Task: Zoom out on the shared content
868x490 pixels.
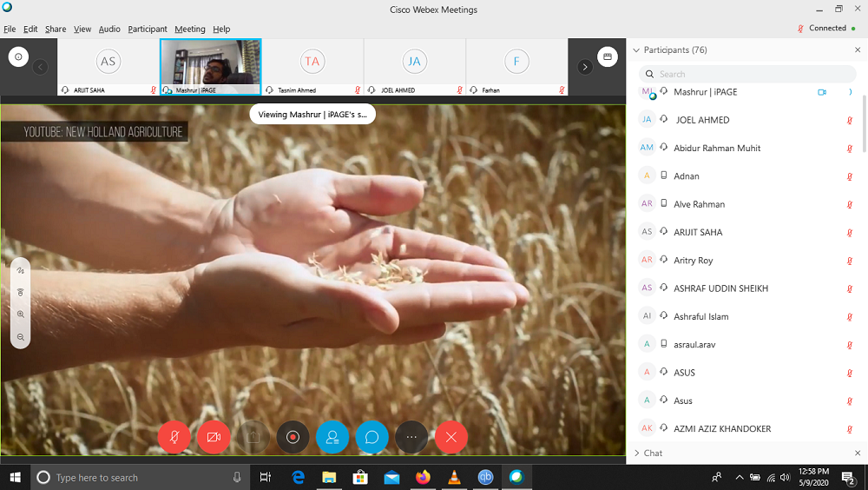Action: 20,336
